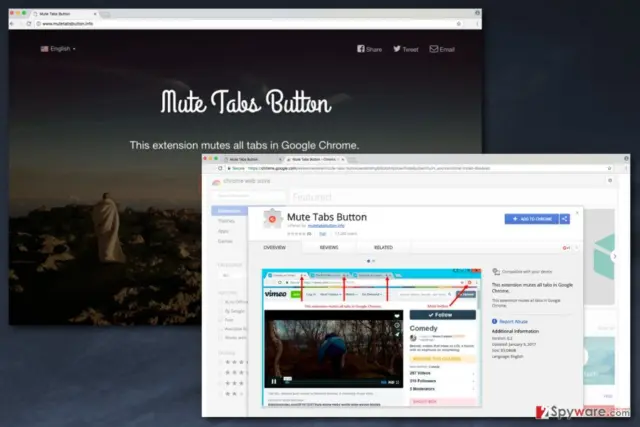Open the mutetabsbutton.info offered-by link

[x=326, y=226]
